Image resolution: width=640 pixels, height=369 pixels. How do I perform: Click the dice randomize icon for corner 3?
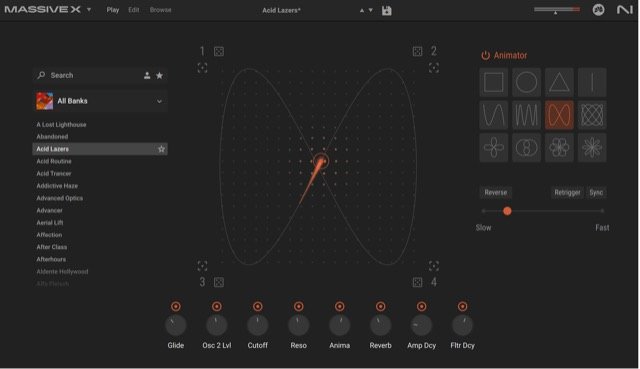219,282
